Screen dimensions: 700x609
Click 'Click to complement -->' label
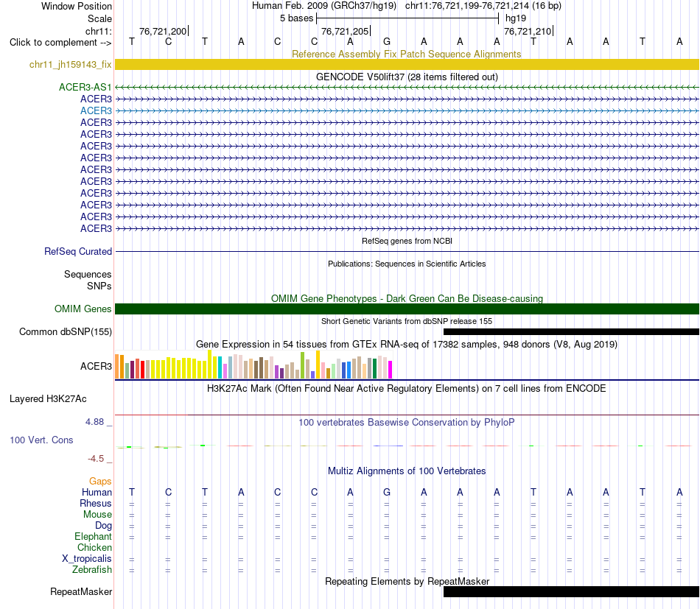point(60,43)
